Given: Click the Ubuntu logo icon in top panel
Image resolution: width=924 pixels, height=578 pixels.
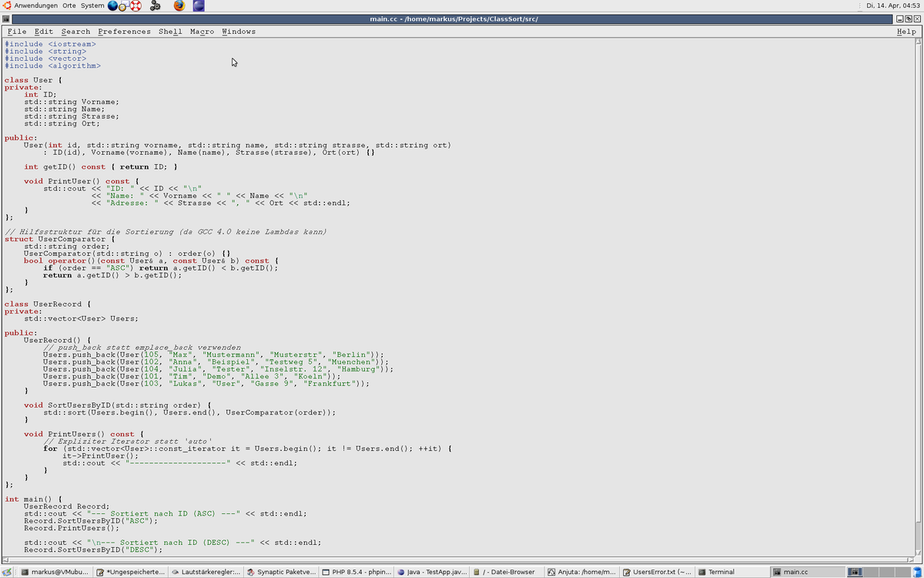Looking at the screenshot, I should click(7, 5).
